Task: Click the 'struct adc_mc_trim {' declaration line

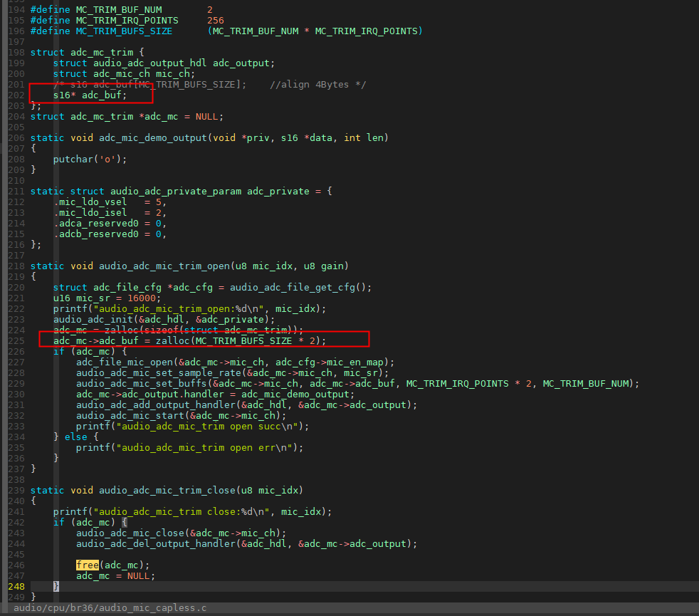Action: click(x=88, y=53)
